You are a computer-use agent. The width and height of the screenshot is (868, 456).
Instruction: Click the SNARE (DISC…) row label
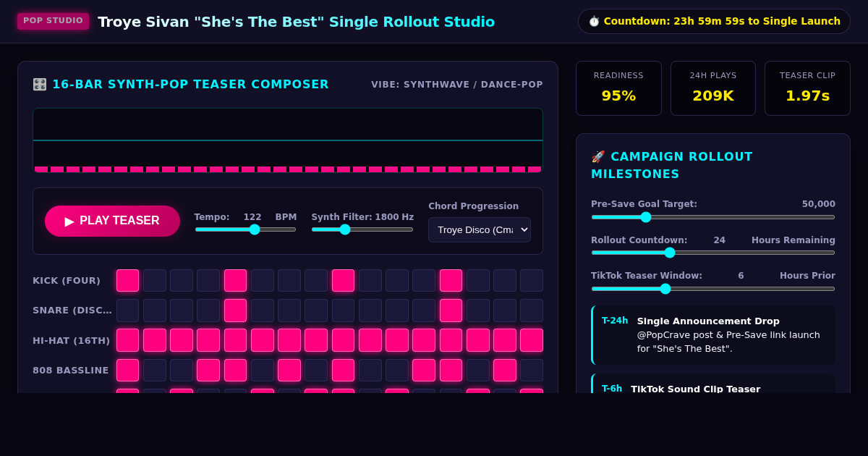tap(72, 311)
